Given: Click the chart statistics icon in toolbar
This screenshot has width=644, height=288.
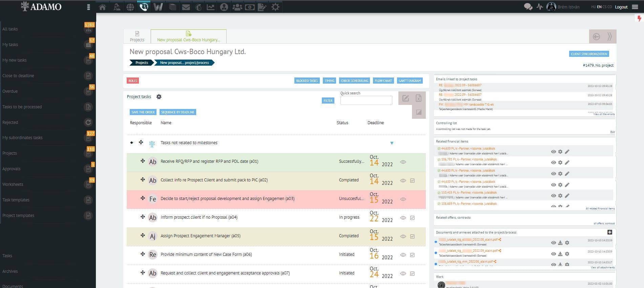Looking at the screenshot, I should click(210, 7).
